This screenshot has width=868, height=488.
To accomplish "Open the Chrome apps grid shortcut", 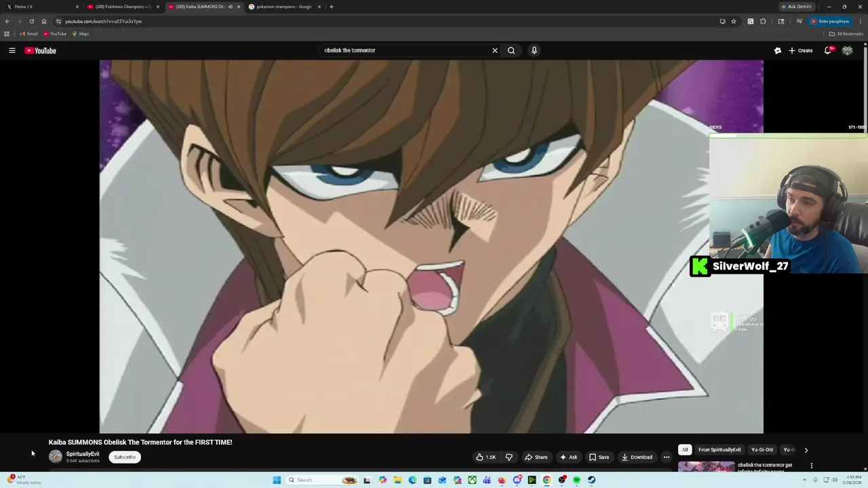I will click(x=7, y=34).
